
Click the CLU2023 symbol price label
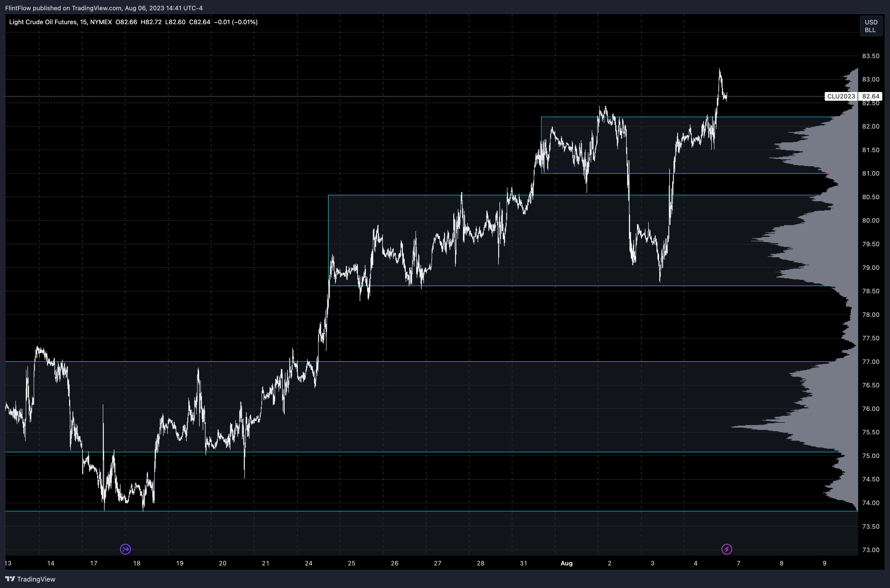click(x=841, y=96)
